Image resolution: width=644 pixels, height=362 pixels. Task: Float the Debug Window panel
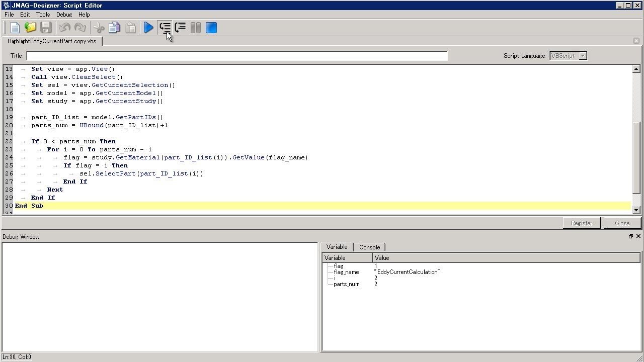pos(630,236)
